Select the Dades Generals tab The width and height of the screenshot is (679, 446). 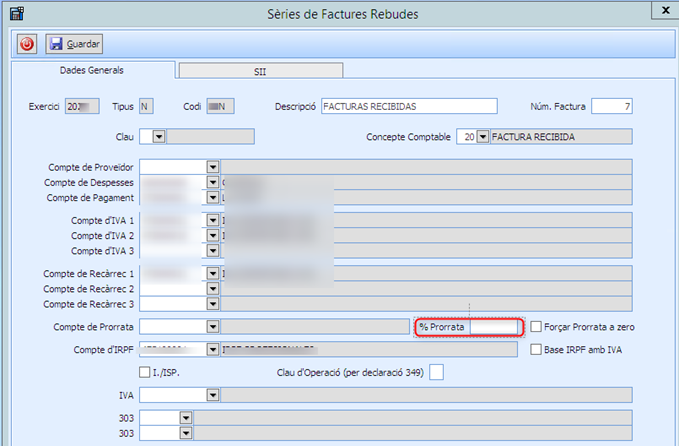[92, 71]
